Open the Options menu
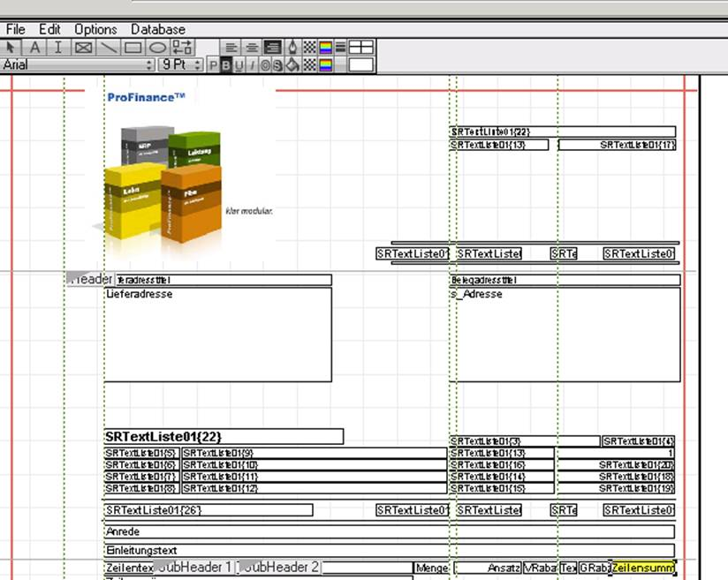Image resolution: width=728 pixels, height=580 pixels. click(x=95, y=29)
